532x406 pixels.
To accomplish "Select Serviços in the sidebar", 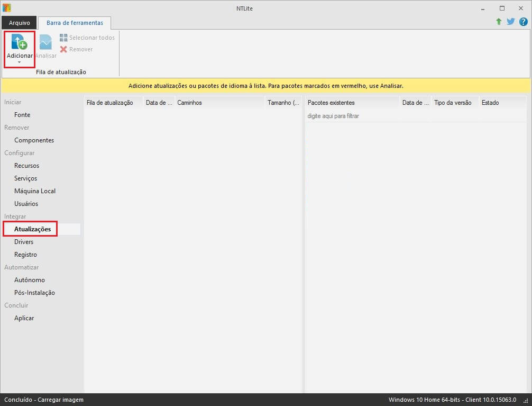I will coord(25,178).
